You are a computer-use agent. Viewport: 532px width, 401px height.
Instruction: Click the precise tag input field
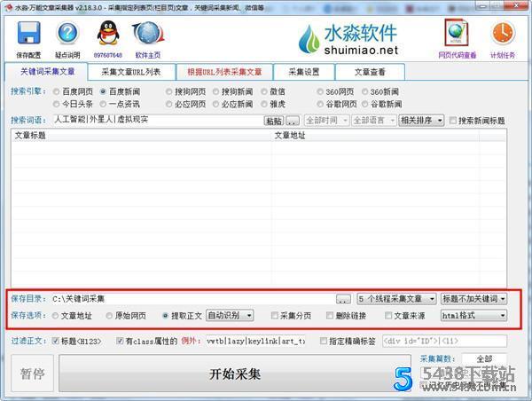[x=444, y=341]
